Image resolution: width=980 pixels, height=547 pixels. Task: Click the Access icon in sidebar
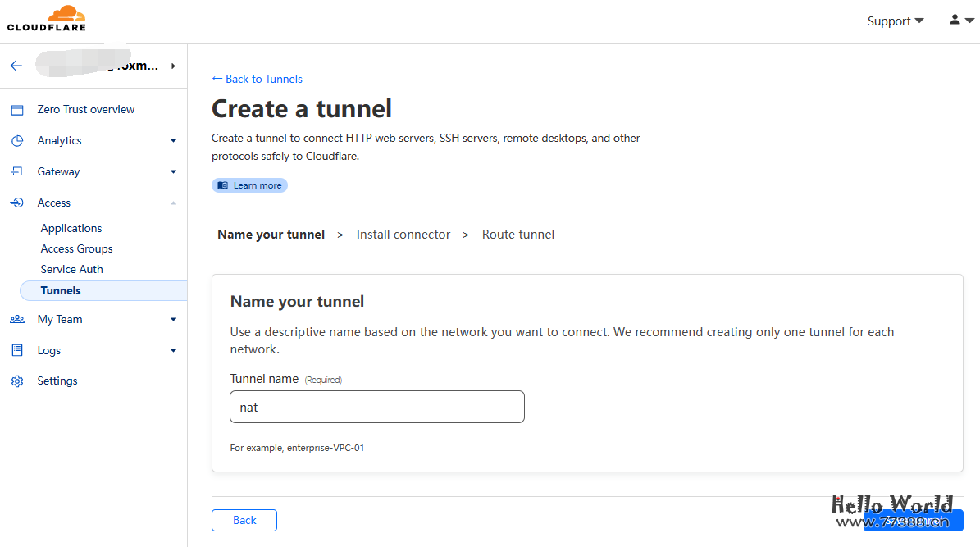pos(17,203)
